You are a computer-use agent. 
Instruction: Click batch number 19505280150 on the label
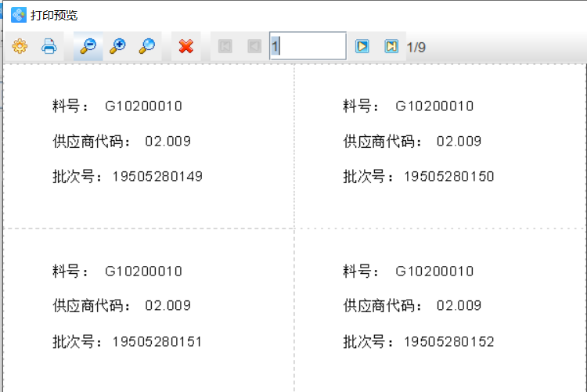click(x=448, y=177)
